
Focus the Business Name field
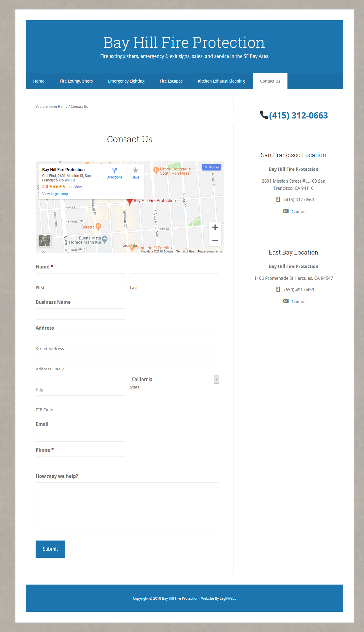tap(80, 314)
